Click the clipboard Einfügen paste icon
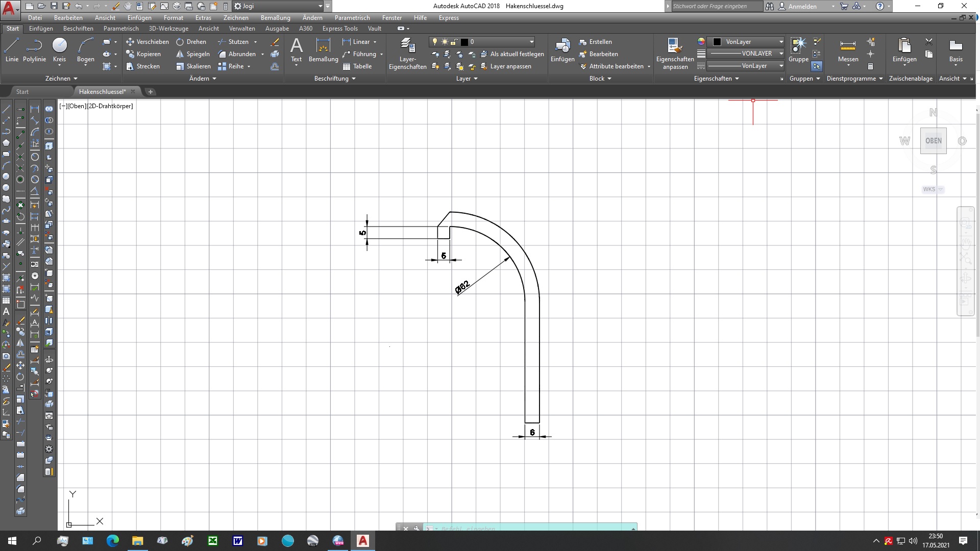 point(904,50)
